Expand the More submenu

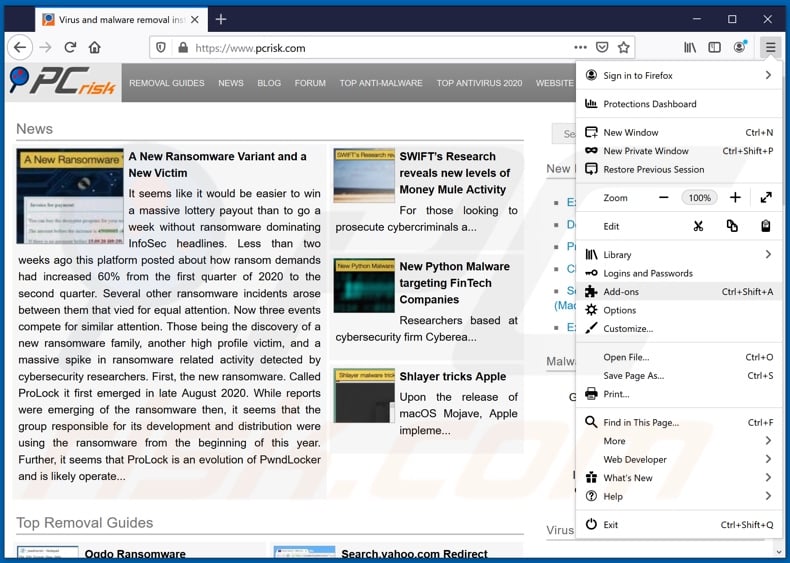679,441
